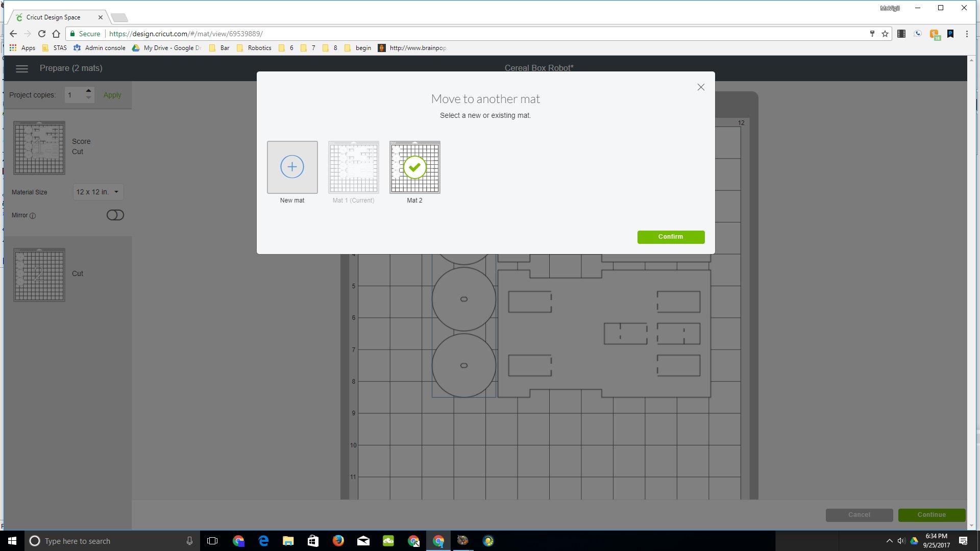The image size is (980, 551).
Task: Click the Cancel button
Action: (859, 515)
